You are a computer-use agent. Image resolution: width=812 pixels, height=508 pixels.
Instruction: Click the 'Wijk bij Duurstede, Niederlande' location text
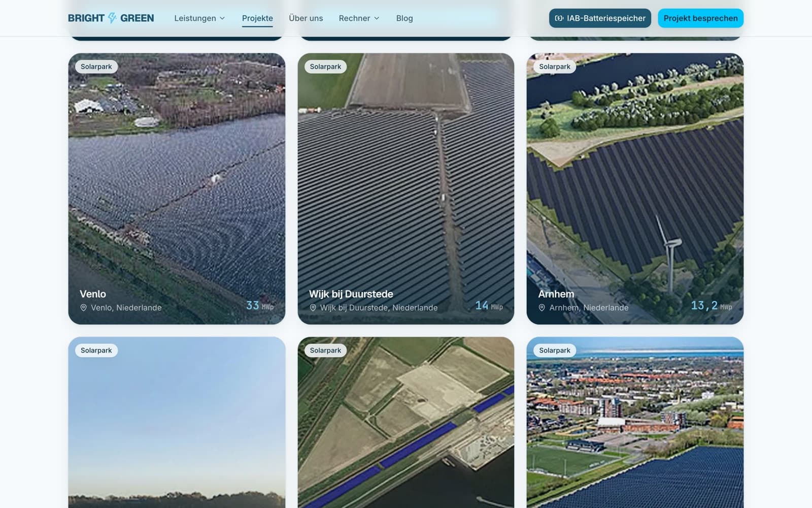(x=379, y=307)
